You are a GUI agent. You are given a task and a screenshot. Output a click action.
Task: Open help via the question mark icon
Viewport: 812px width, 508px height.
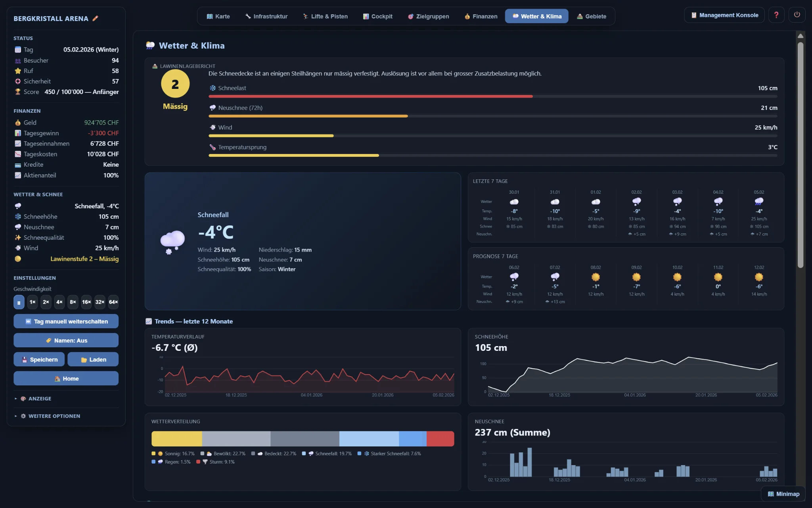pos(776,15)
